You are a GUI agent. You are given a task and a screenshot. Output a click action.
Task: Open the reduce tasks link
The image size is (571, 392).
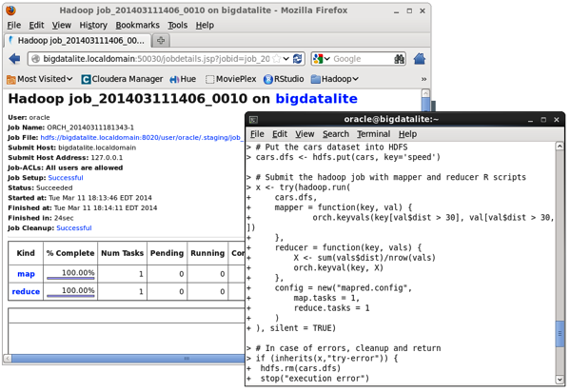pyautogui.click(x=26, y=291)
